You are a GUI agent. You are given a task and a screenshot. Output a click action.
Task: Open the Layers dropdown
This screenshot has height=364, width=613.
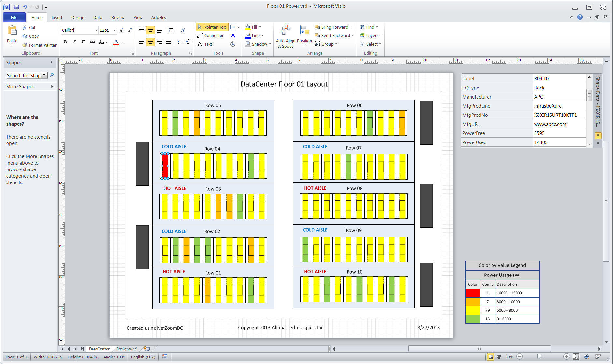(x=371, y=35)
